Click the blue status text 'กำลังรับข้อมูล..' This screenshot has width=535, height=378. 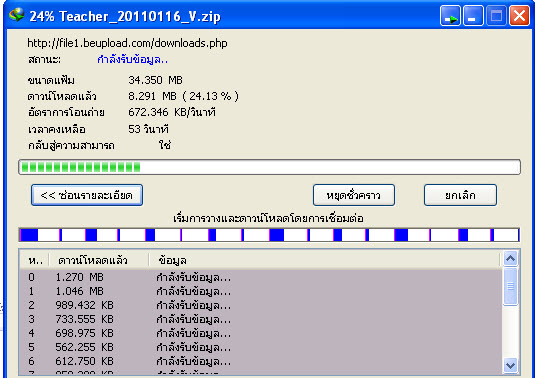pos(132,60)
